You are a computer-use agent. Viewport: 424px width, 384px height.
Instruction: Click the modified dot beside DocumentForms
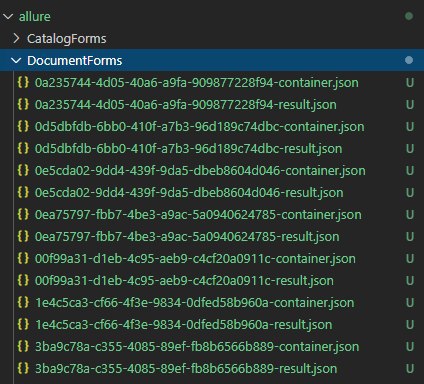[x=409, y=60]
